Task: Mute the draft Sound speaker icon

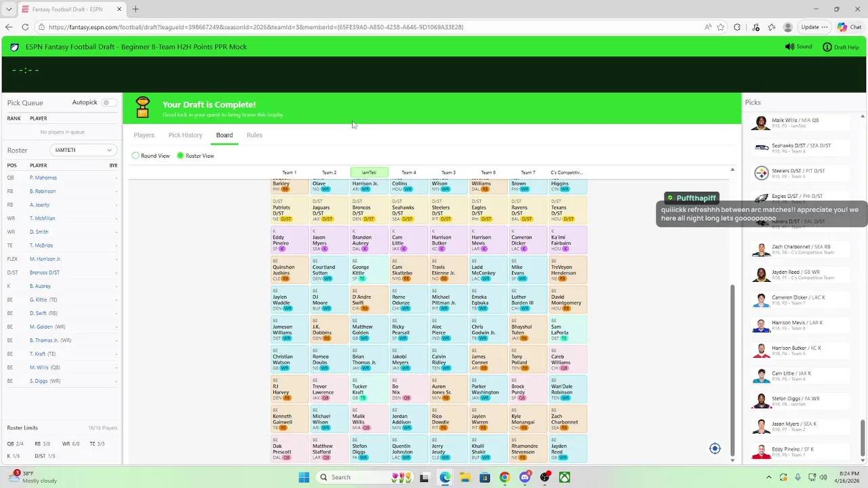Action: (x=789, y=47)
